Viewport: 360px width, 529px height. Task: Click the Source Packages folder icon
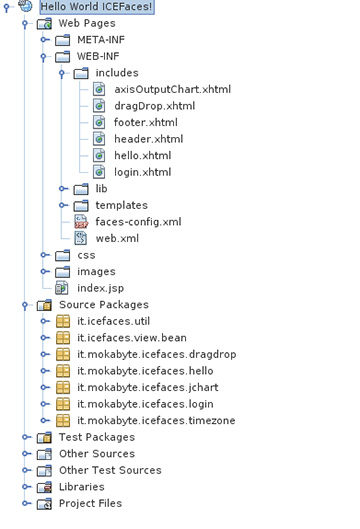pyautogui.click(x=44, y=305)
